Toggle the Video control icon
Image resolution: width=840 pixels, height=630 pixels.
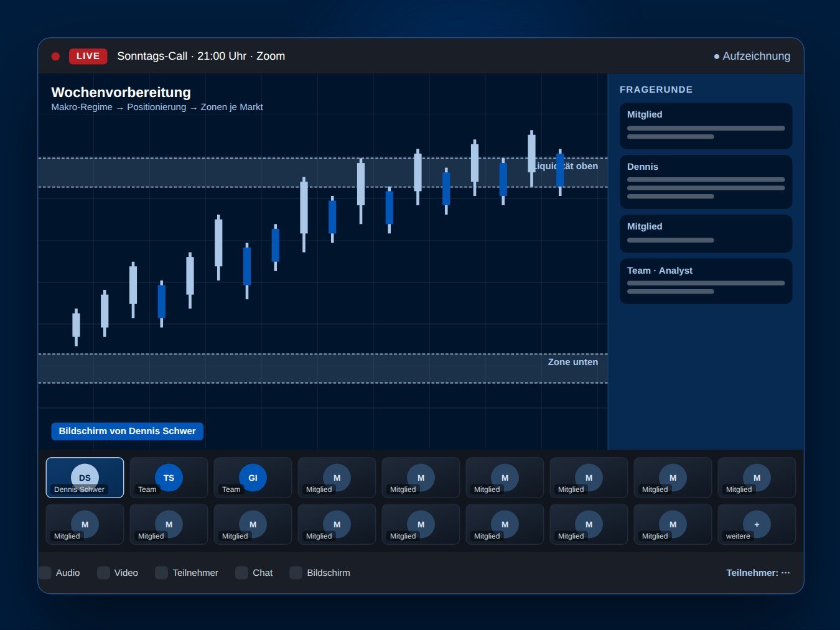tap(103, 573)
